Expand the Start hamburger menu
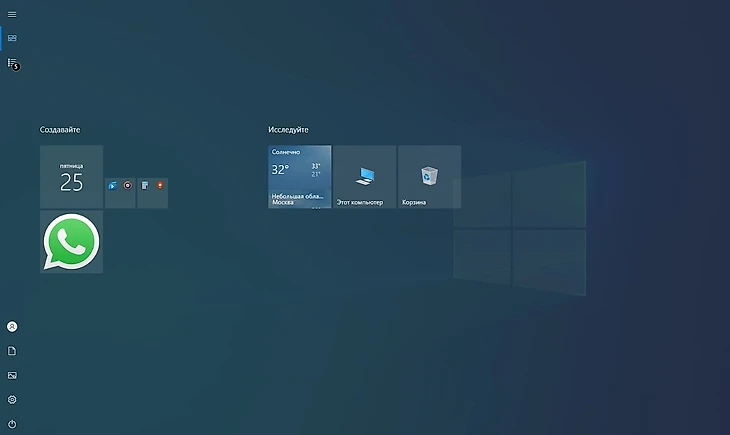730x435 pixels. [x=12, y=14]
